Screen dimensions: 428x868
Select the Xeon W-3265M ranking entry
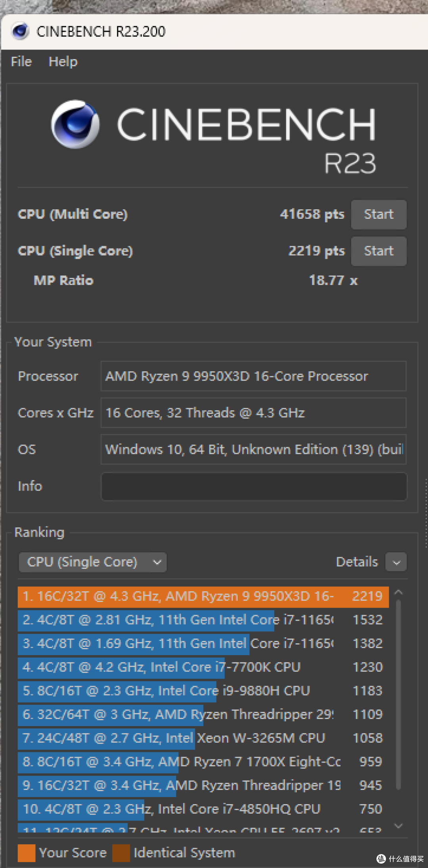[x=203, y=738]
